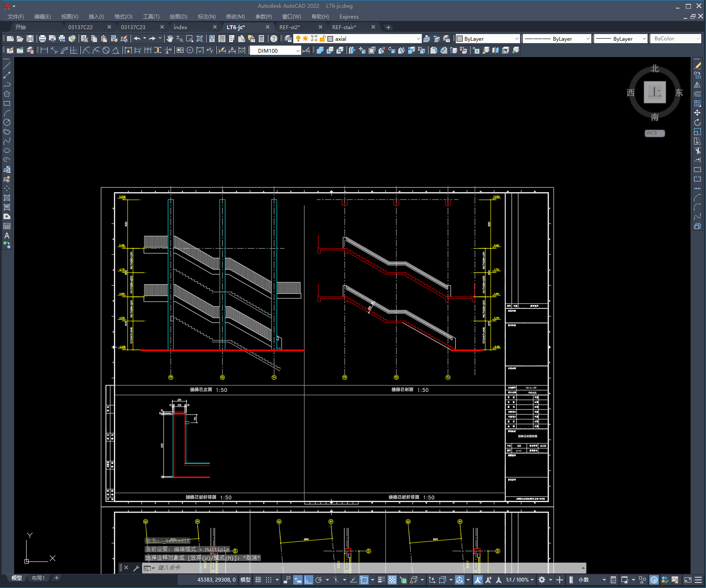Select the Erase modify tool
706x588 pixels.
(x=697, y=66)
